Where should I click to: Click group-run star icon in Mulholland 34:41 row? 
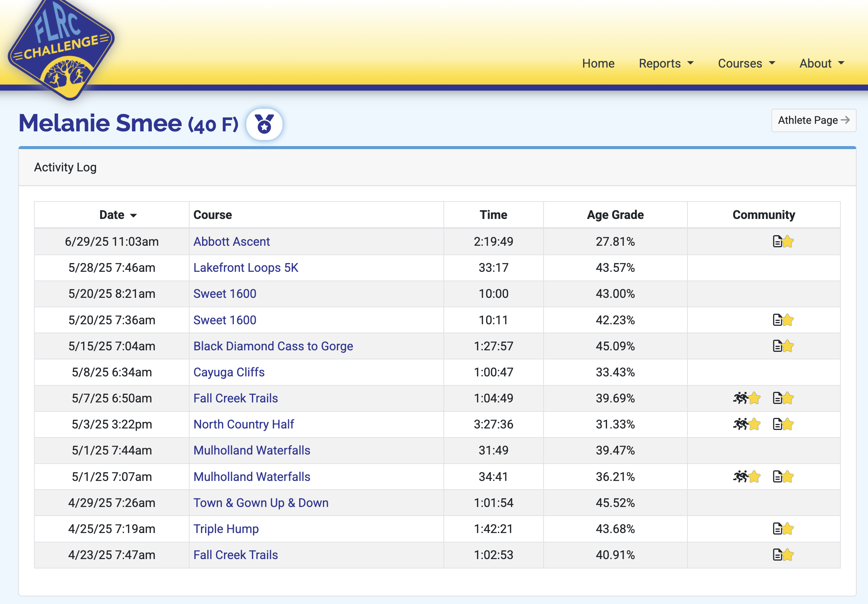tap(747, 477)
